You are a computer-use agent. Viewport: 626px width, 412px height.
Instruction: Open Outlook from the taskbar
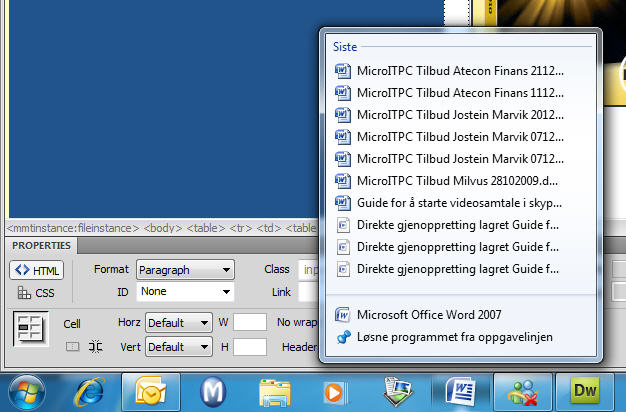click(x=151, y=392)
